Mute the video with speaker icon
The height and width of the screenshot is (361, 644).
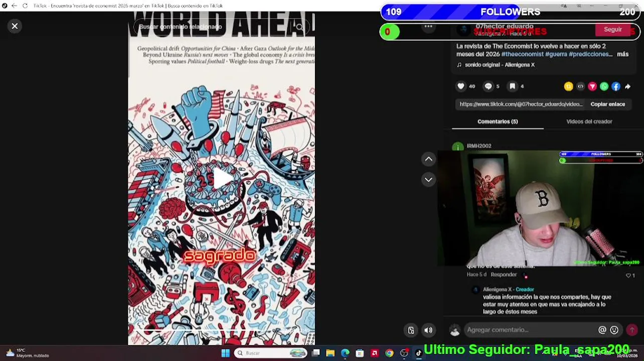(428, 330)
